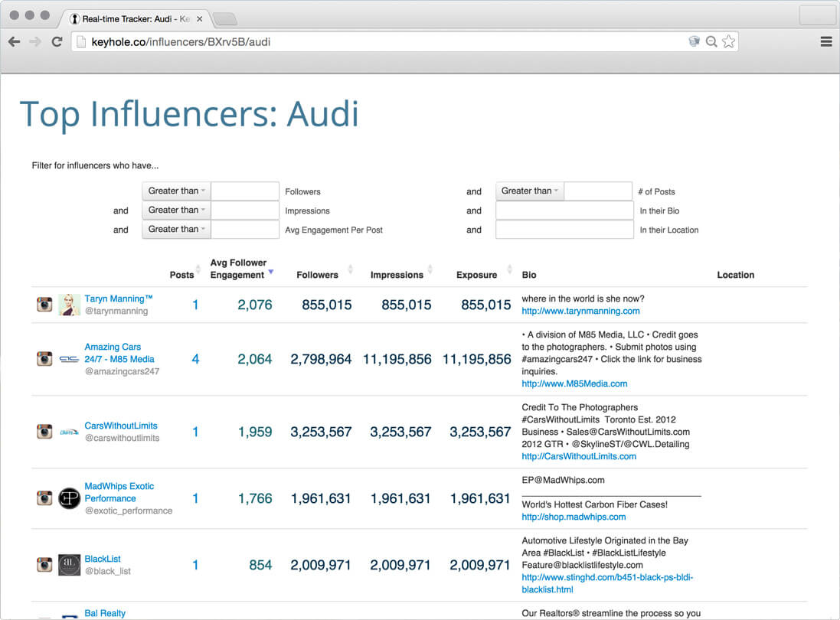Open CarsWithoutLimits profile link
The image size is (840, 620).
(x=121, y=426)
